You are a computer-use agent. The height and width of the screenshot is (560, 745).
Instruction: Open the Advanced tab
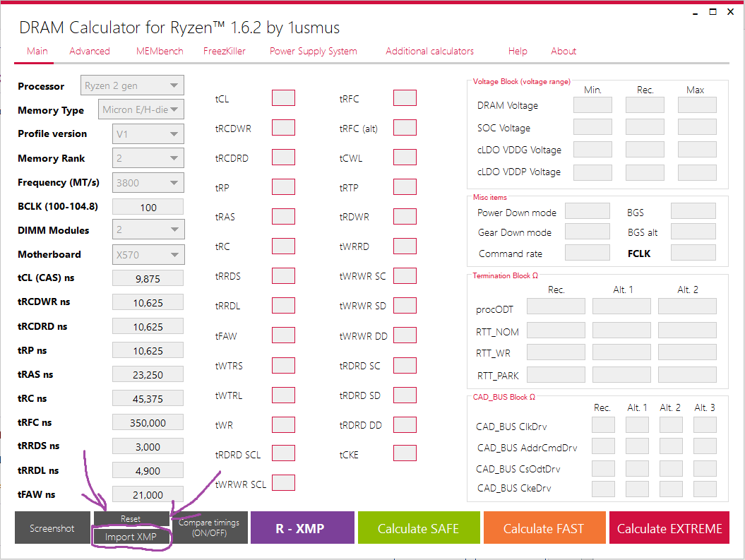coord(89,52)
